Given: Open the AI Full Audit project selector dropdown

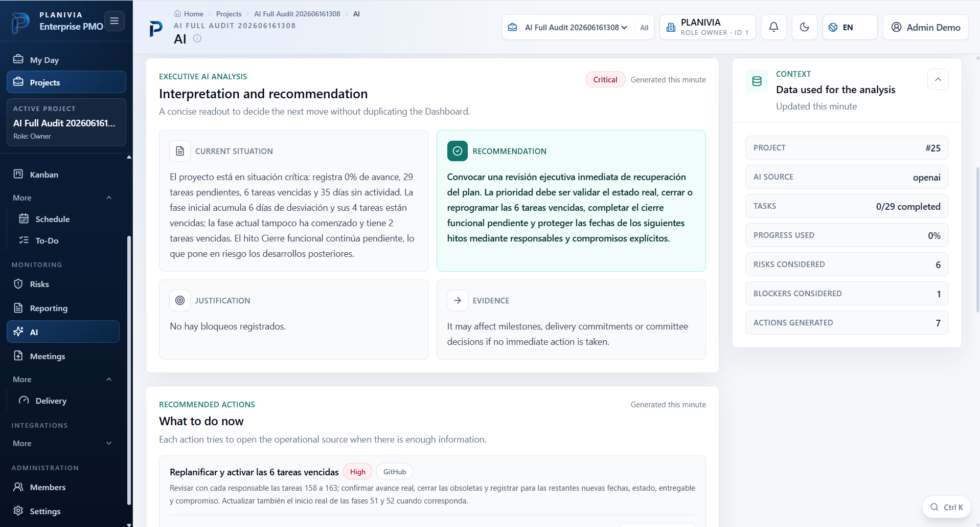Looking at the screenshot, I should 569,27.
